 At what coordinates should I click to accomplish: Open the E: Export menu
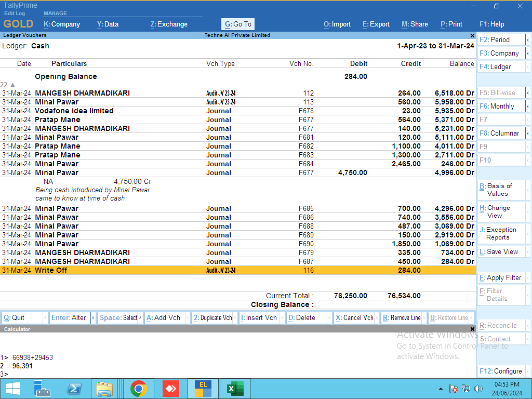pos(376,24)
